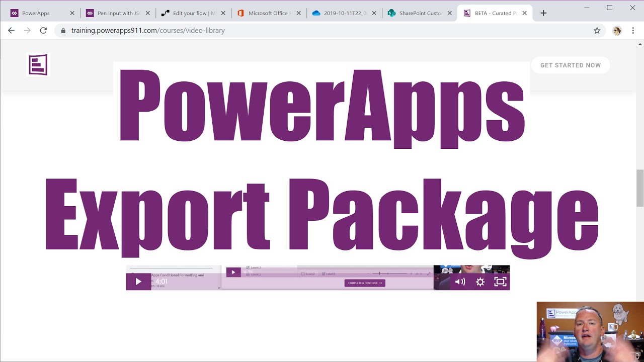
Task: Open the Pen Input with JS tab
Action: pos(118,13)
